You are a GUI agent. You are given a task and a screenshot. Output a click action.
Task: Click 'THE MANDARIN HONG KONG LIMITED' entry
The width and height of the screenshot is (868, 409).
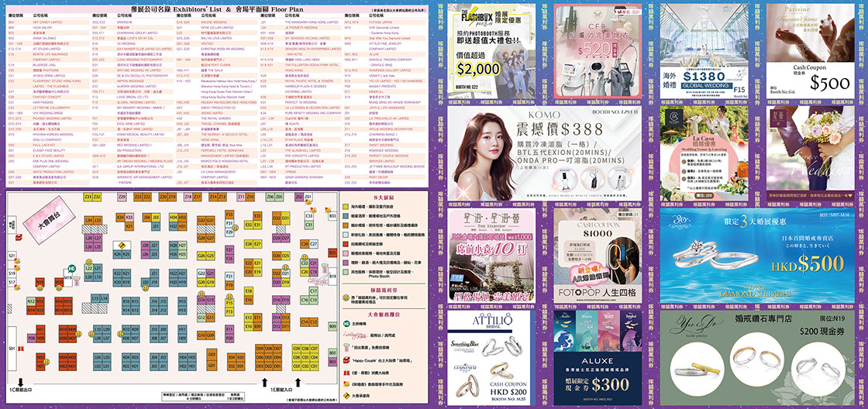click(x=312, y=22)
